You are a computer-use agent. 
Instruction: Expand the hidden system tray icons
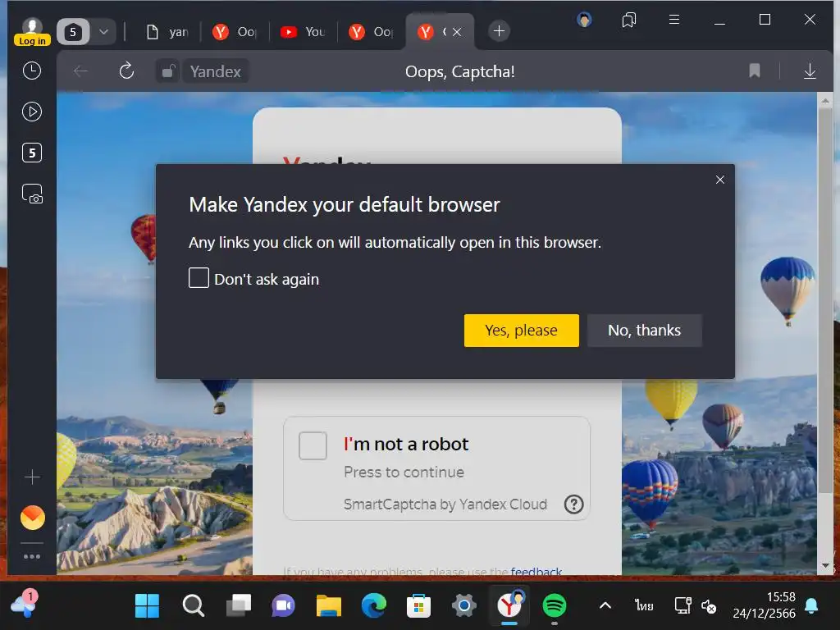[605, 606]
